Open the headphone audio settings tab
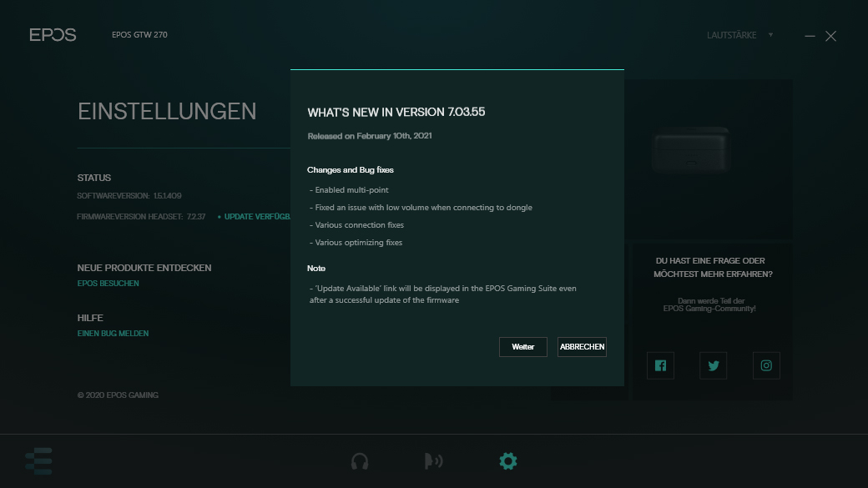The image size is (868, 488). coord(360,461)
